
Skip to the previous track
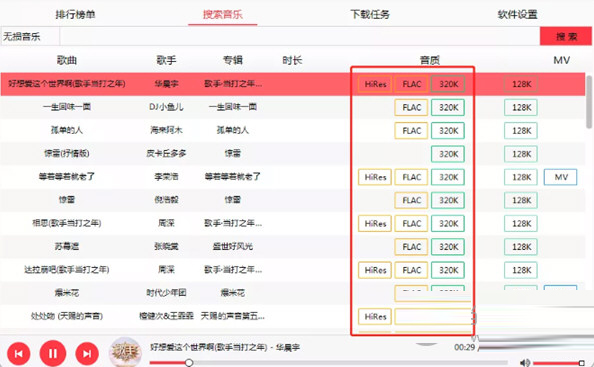19,354
